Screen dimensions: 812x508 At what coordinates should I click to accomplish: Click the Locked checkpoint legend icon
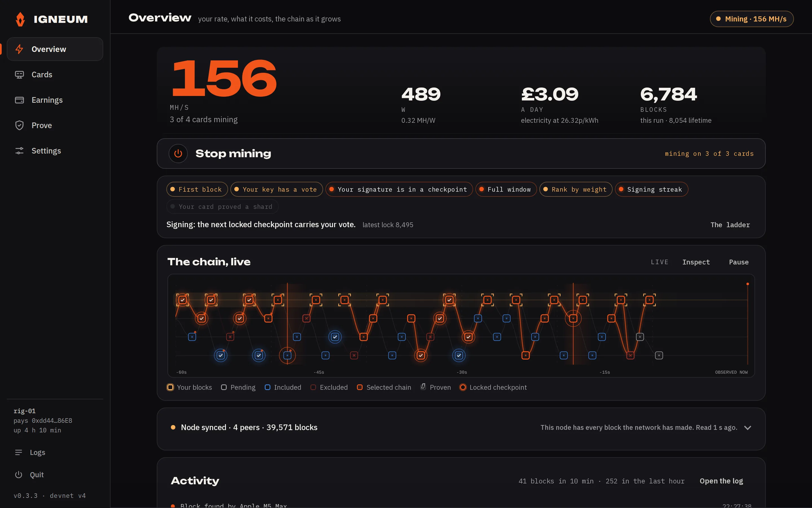(463, 387)
